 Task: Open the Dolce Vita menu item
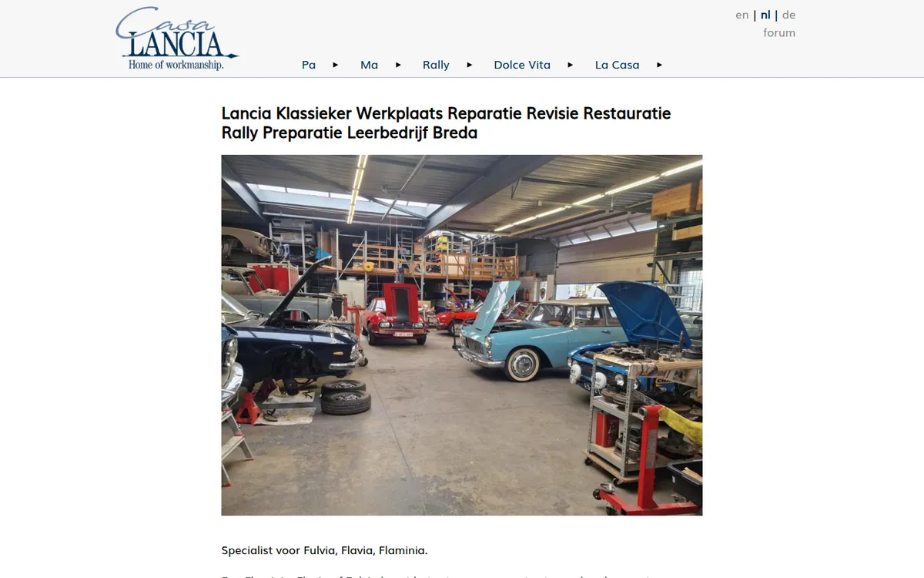[522, 65]
